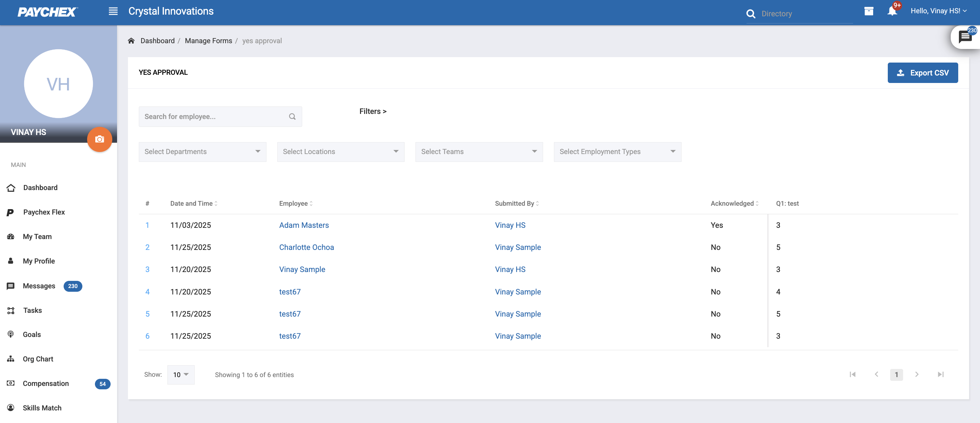Click the home icon in breadcrumb

coord(131,41)
